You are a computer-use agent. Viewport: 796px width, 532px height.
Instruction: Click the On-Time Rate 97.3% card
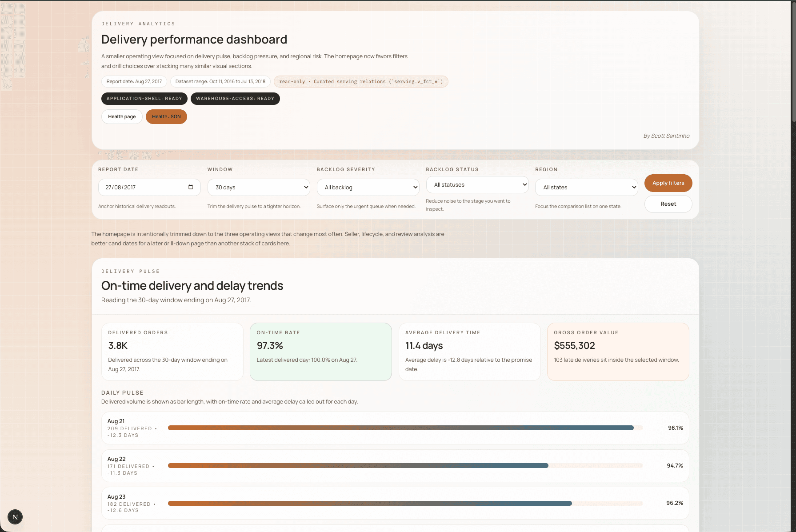click(x=320, y=352)
